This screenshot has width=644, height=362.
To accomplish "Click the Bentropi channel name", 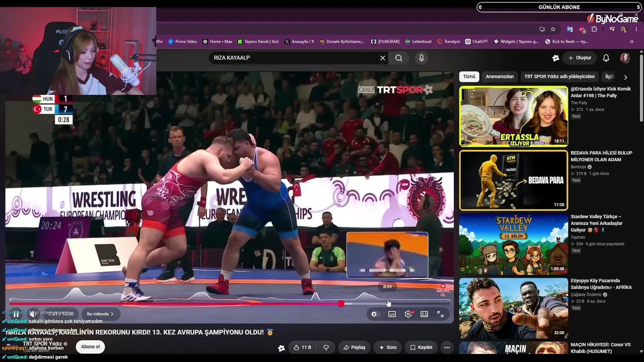I will point(578,167).
